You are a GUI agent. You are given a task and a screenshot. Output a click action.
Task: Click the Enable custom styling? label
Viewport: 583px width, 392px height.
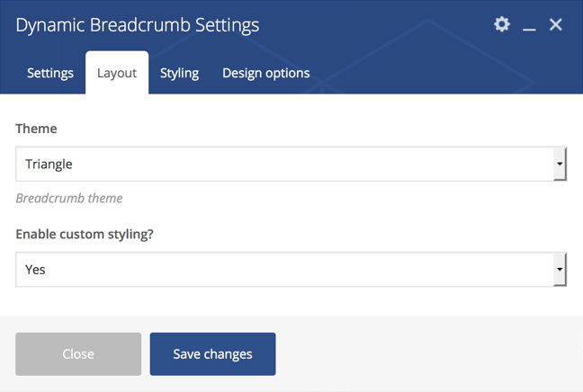tap(85, 234)
